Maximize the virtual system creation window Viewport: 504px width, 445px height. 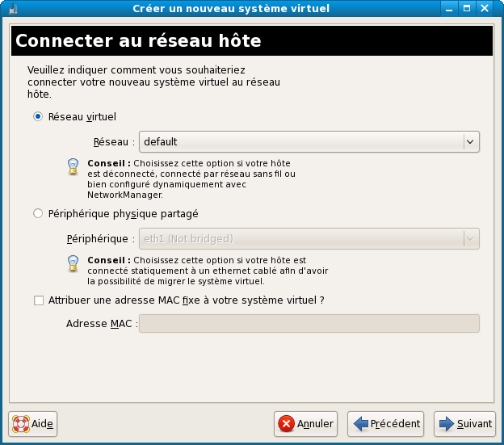[467, 9]
